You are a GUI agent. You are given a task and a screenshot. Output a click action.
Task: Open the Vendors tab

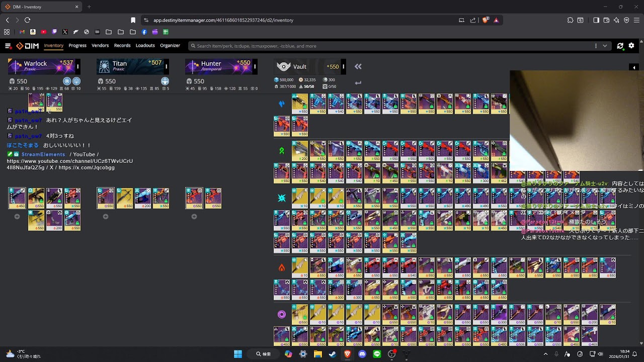pyautogui.click(x=100, y=46)
